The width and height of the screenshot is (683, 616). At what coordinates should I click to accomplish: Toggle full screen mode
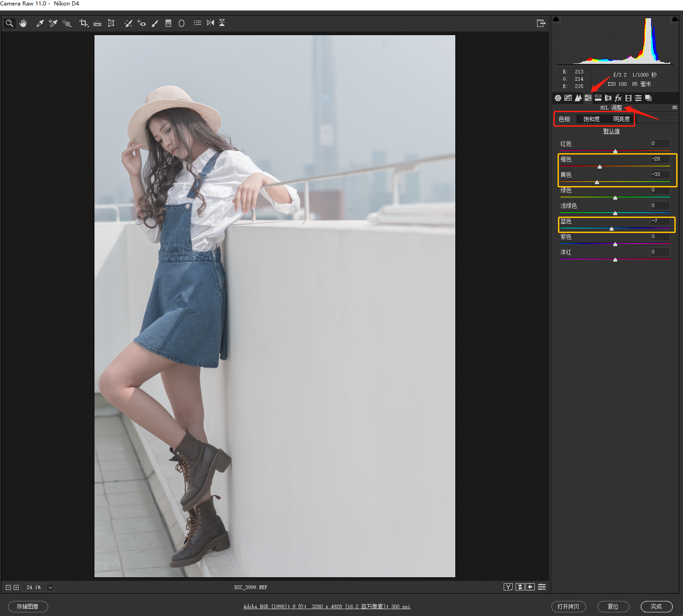click(x=541, y=23)
